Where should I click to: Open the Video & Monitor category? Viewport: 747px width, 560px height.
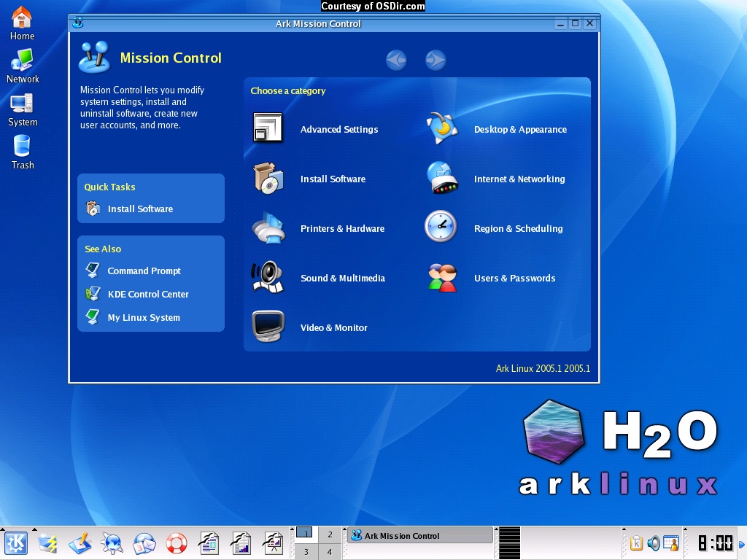[310, 327]
